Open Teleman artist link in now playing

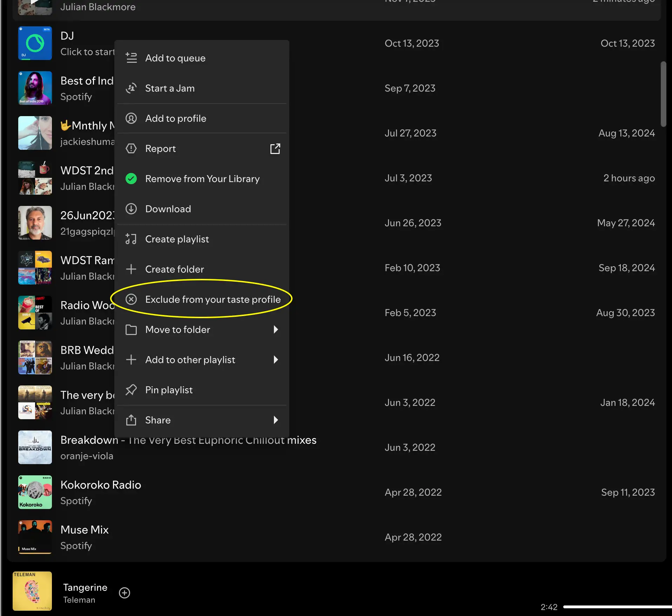pyautogui.click(x=79, y=600)
